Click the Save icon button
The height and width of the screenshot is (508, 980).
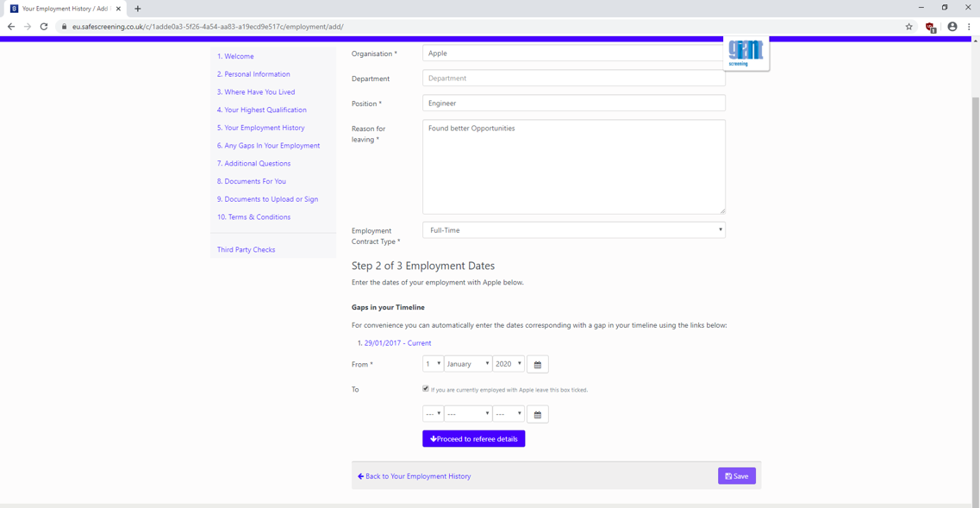(736, 475)
